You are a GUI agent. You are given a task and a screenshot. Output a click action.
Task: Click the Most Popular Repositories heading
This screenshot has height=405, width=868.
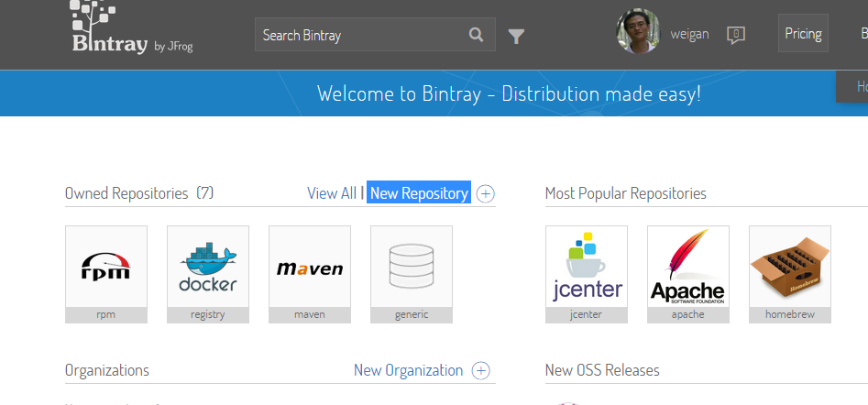[x=625, y=193]
